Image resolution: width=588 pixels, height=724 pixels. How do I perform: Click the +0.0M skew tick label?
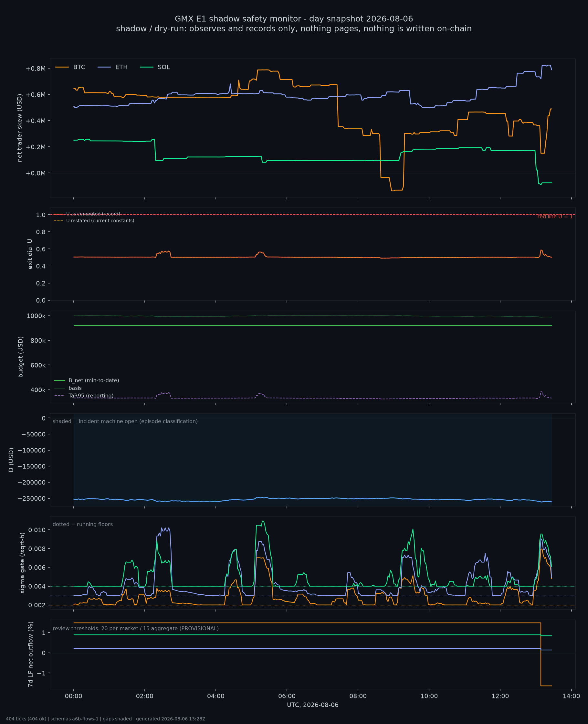point(36,173)
